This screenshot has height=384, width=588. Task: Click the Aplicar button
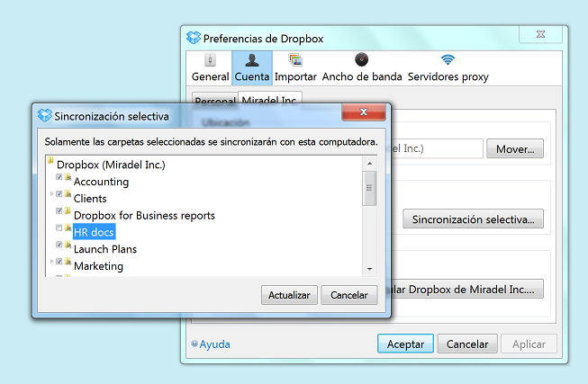coord(529,344)
